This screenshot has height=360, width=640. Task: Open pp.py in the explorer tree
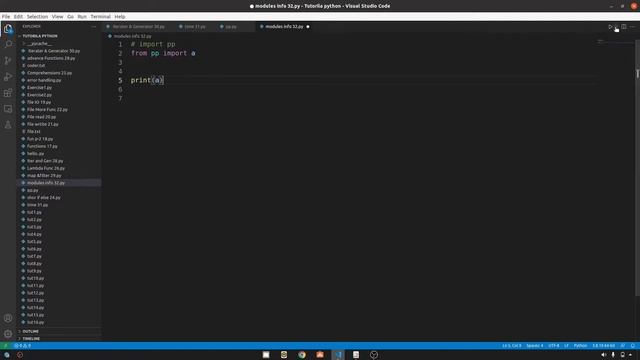(x=33, y=190)
